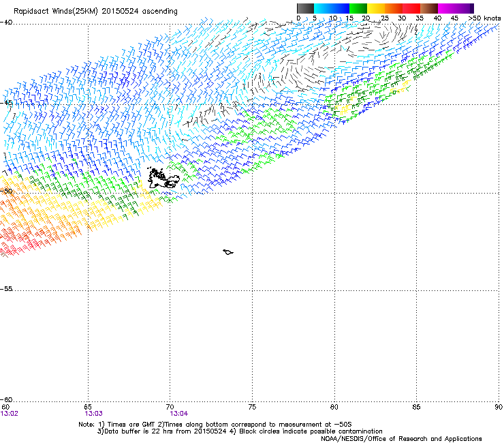Click the note line starting 'Note: 1) Times are GMT'
Image resolution: width=504 pixels, height=443 pixels.
[215, 425]
